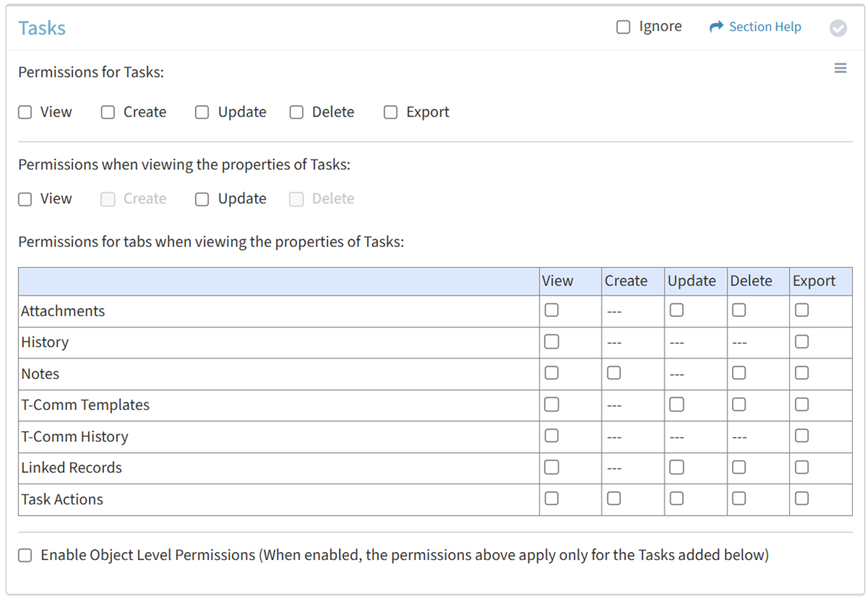Screen dimensions: 868x599
Task: Enable View for the Attachments tab
Action: (552, 311)
